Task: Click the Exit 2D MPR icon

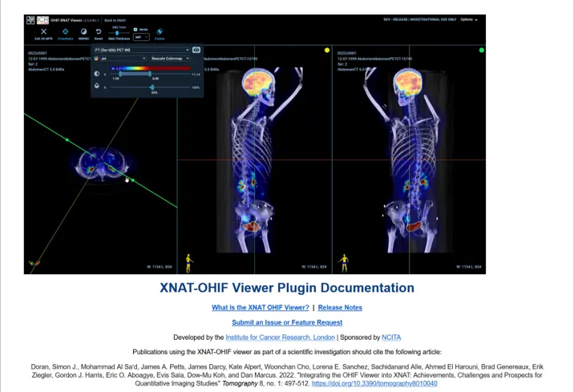Action: (43, 32)
